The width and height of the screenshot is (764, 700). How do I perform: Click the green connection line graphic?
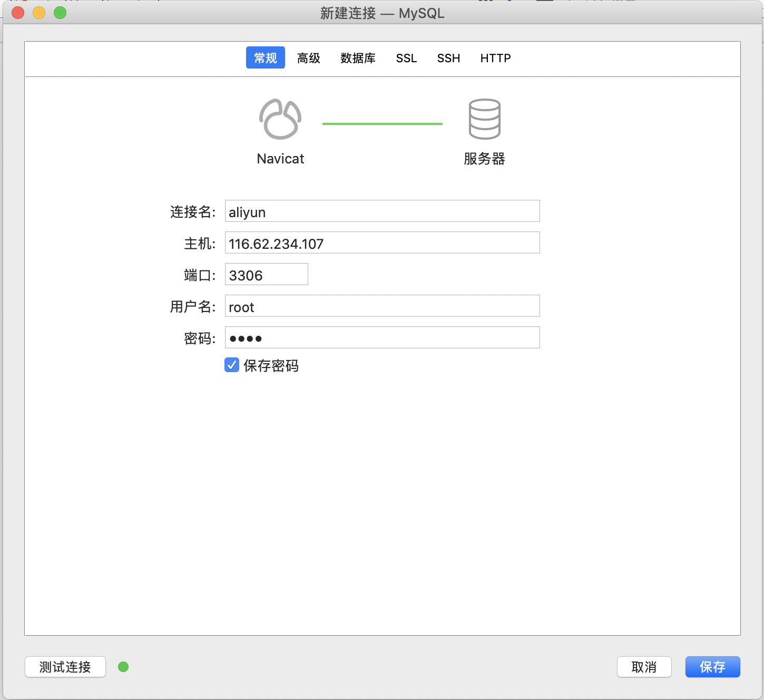[382, 123]
